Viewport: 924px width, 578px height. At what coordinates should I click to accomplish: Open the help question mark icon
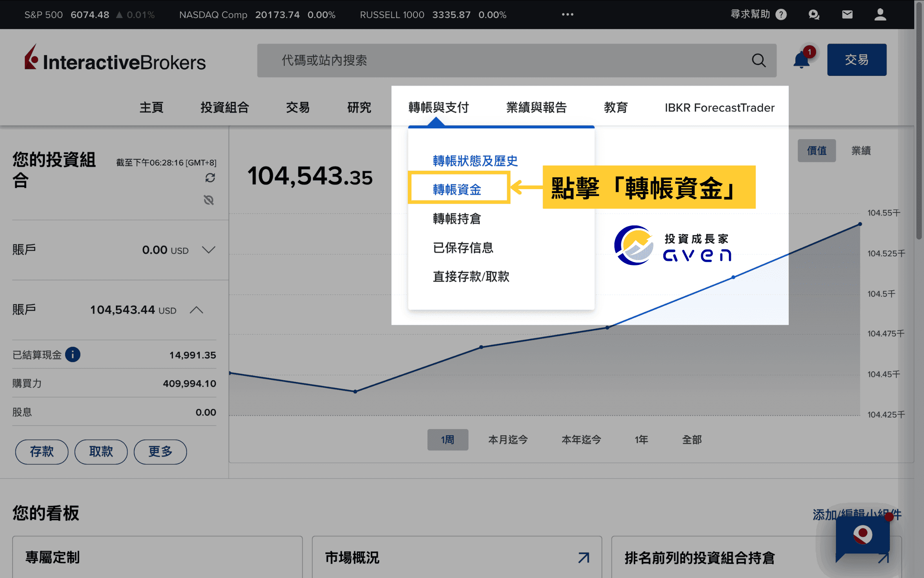coord(781,14)
